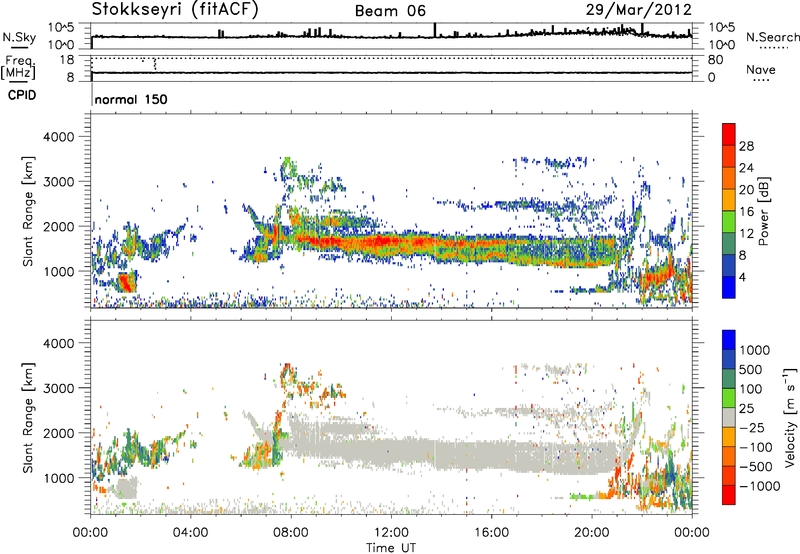Click the '4' label on power colorbar
This screenshot has width=800, height=554.
[742, 277]
